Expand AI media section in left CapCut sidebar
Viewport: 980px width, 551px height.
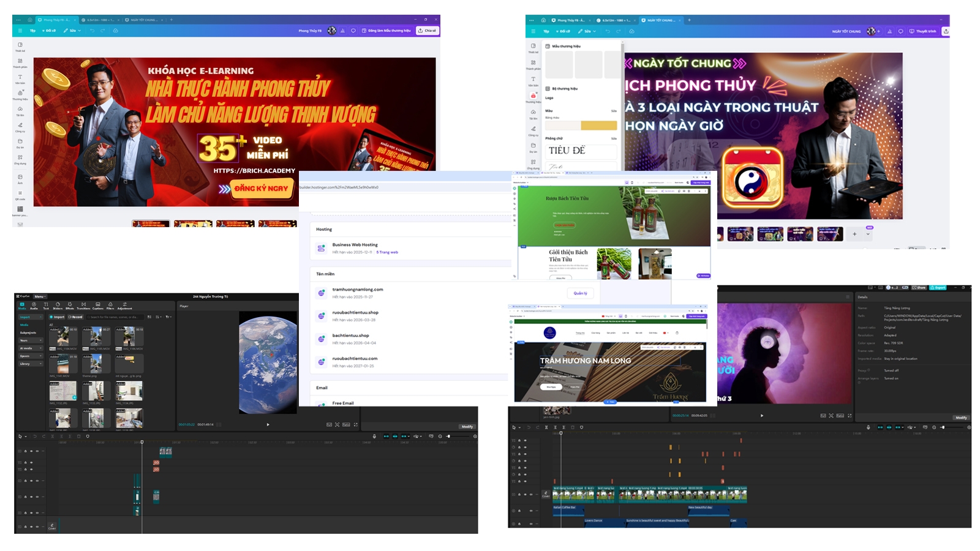click(31, 348)
